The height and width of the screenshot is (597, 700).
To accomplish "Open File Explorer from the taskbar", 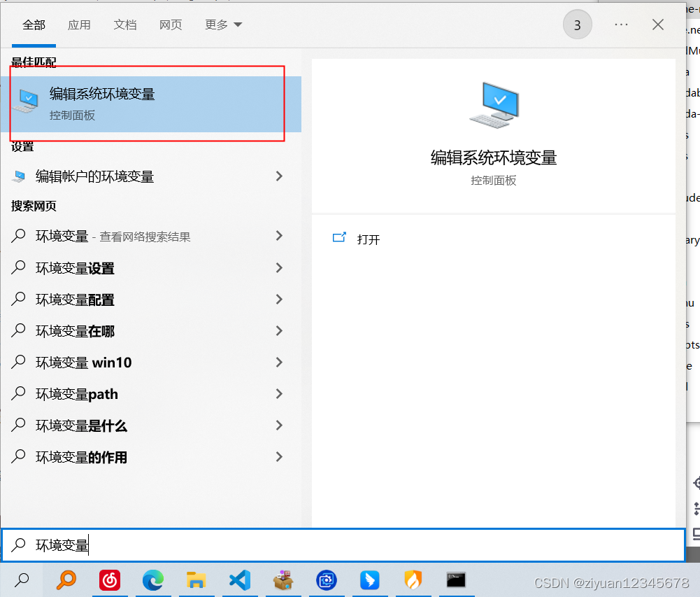I will pos(197,580).
